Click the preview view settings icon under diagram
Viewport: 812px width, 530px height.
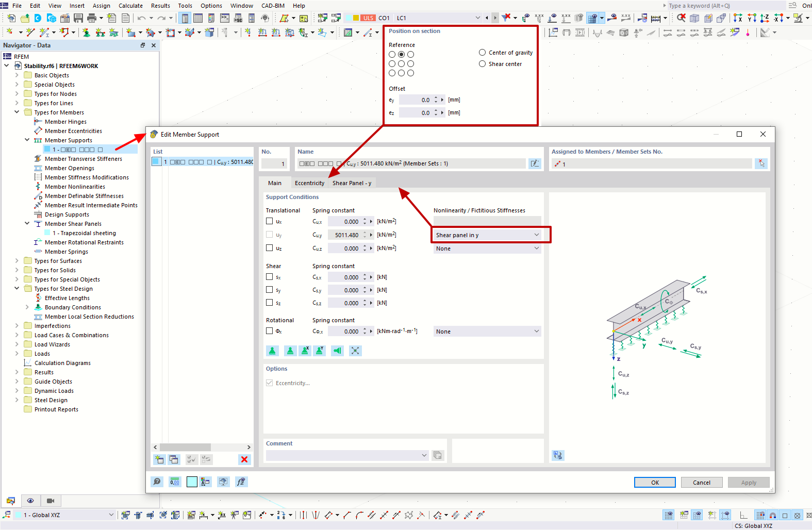558,455
